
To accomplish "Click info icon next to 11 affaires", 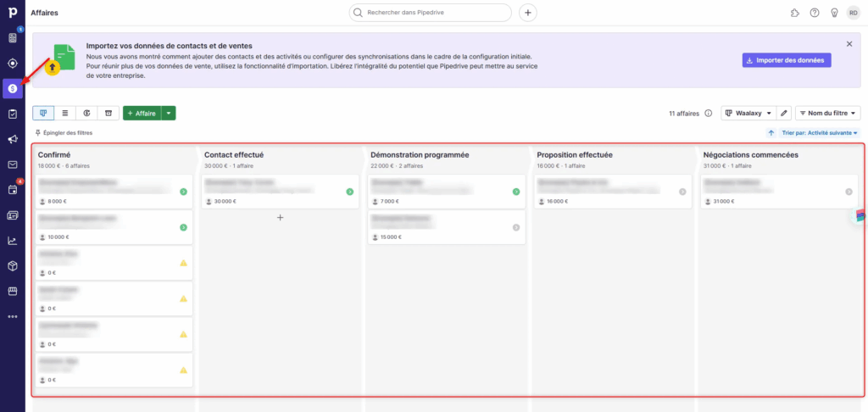I will [708, 114].
